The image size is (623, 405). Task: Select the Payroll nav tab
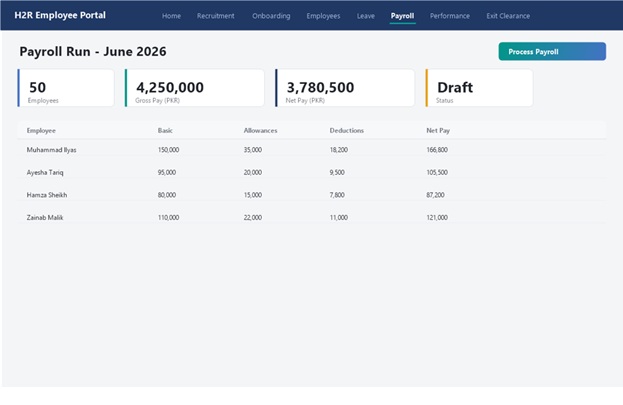(402, 16)
